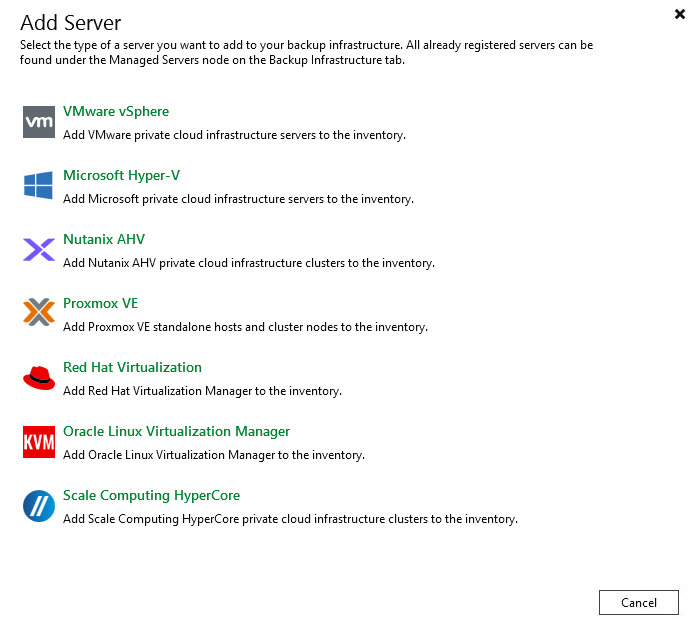Open Oracle Linux Virtualization Manager link
This screenshot has height=623, width=692.
click(177, 431)
